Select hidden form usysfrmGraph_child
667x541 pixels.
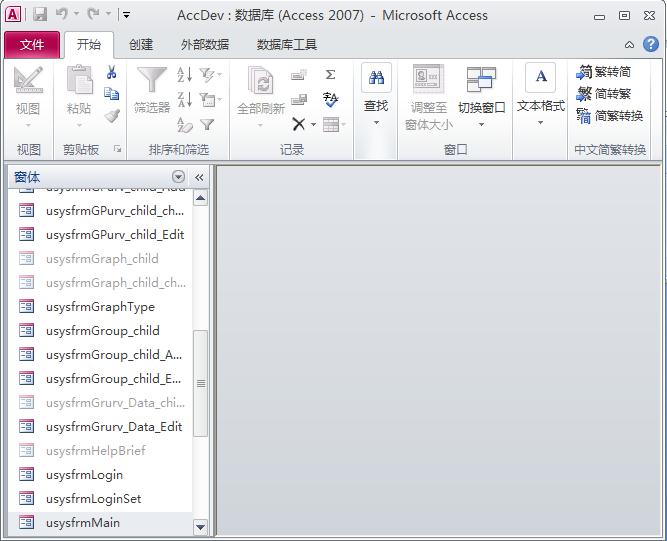(x=100, y=258)
